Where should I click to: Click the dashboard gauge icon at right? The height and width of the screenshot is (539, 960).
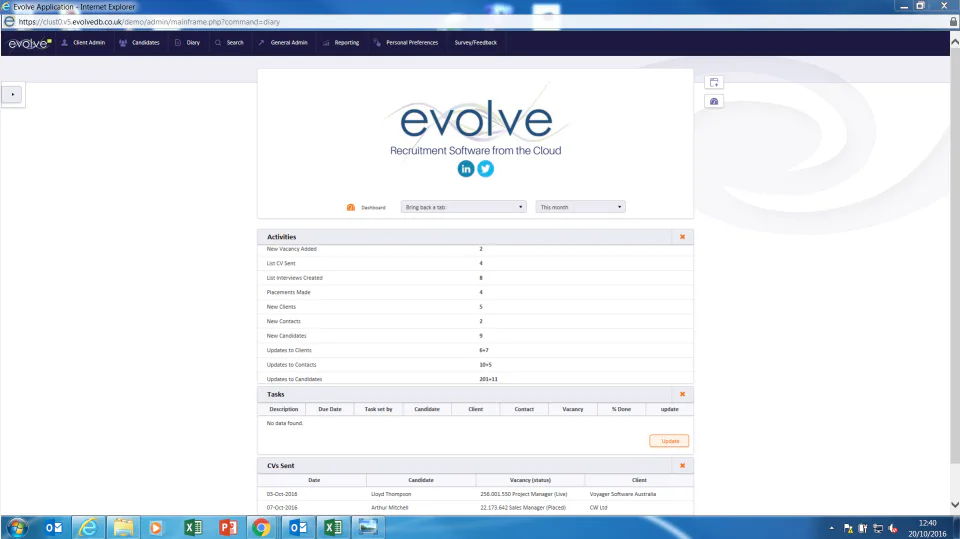[x=714, y=101]
